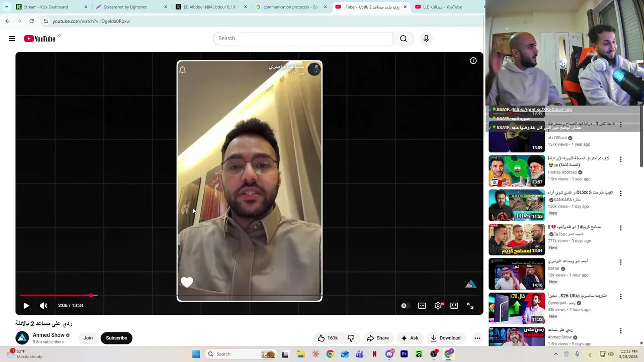Click the YouTube logo
This screenshot has height=362, width=644.
[40, 39]
